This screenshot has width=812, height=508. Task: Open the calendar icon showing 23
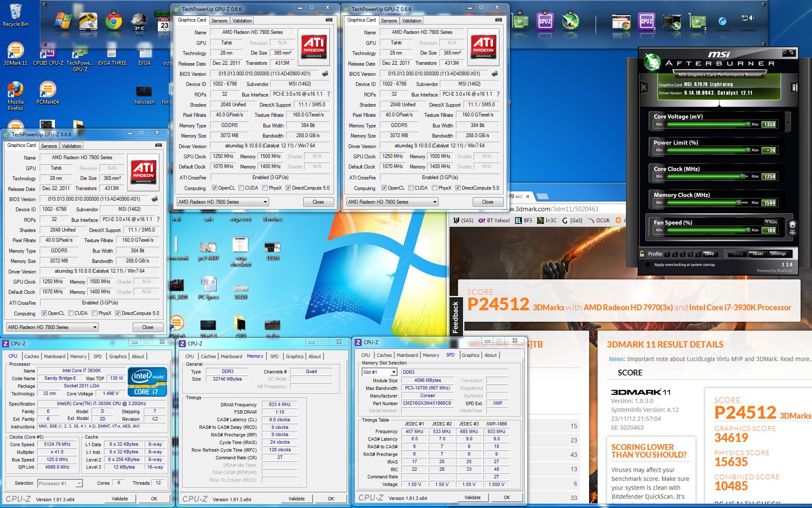(x=164, y=22)
